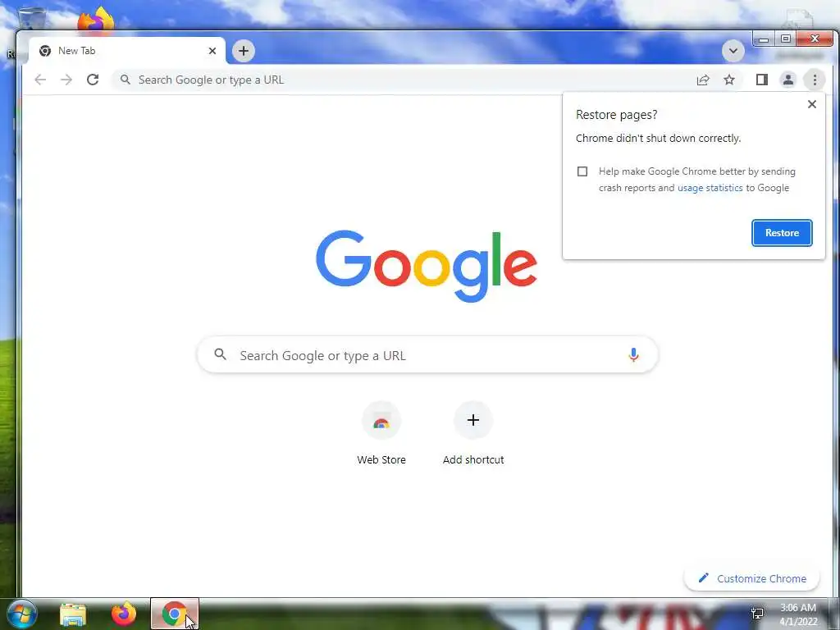Open the side panel icon
The height and width of the screenshot is (630, 840).
(762, 80)
